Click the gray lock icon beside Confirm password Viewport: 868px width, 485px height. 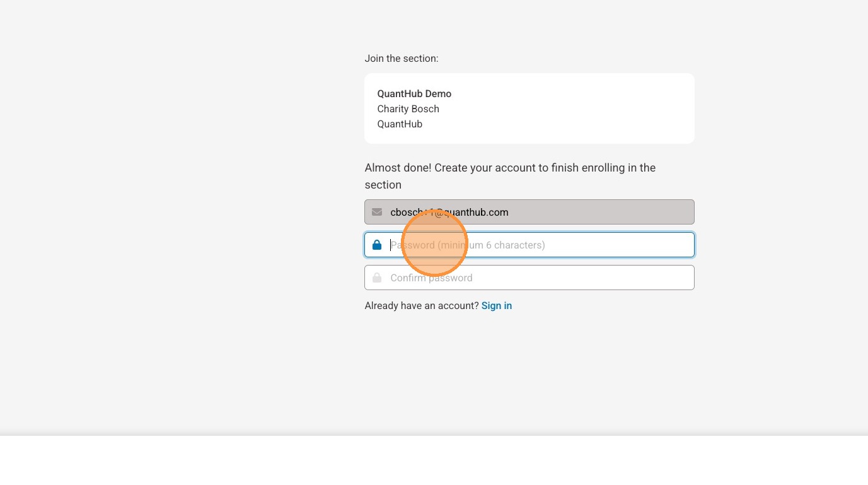[x=377, y=278]
